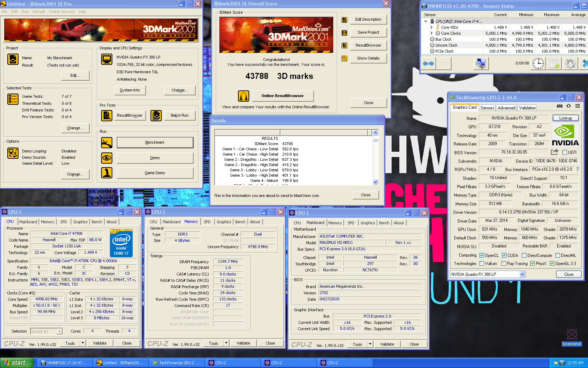The image size is (588, 368).
Task: Click HWiNFO clock reset icon
Action: tap(538, 63)
